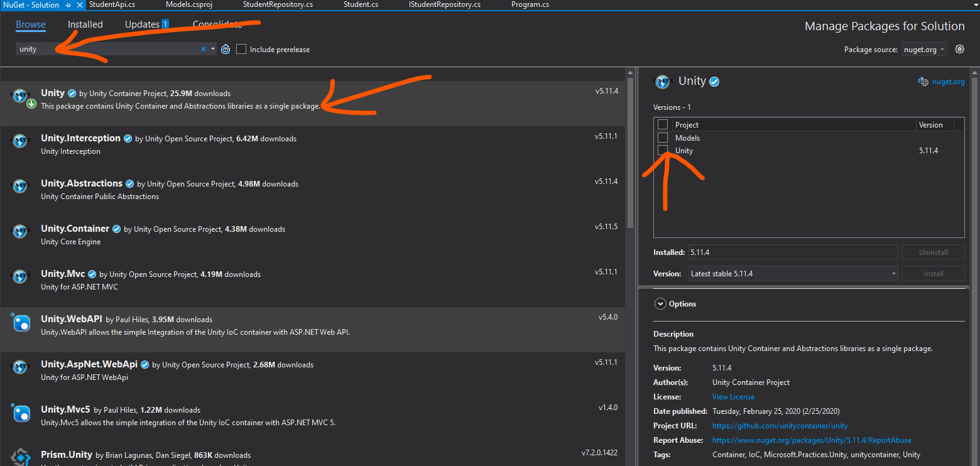Image resolution: width=980 pixels, height=466 pixels.
Task: Close the NuGet - Solution tab
Action: click(x=79, y=5)
